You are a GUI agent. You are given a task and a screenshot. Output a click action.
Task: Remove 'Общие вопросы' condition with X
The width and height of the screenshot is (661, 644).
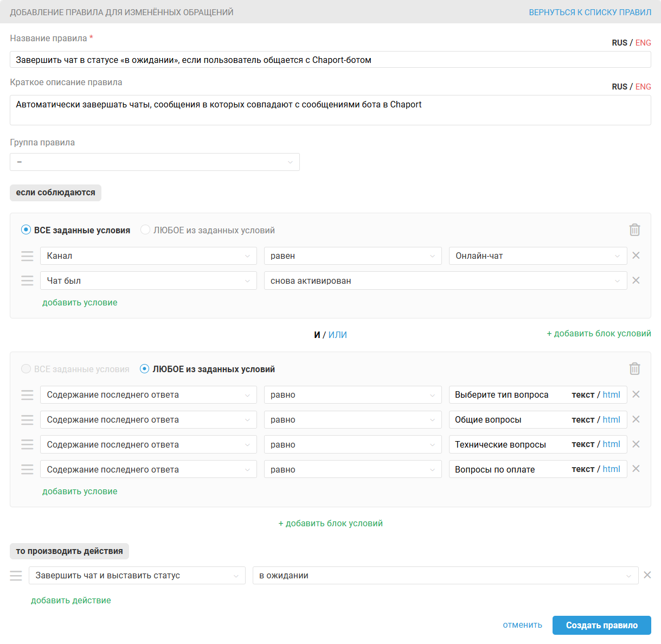point(636,419)
